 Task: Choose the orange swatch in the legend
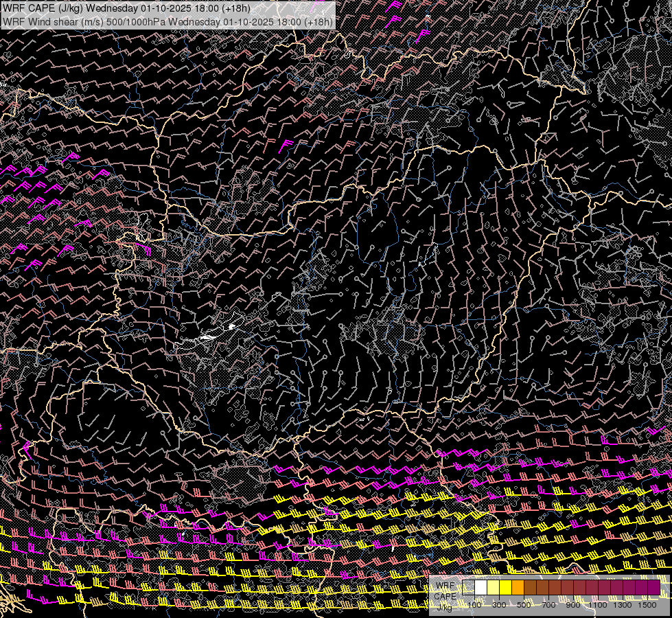pyautogui.click(x=518, y=588)
